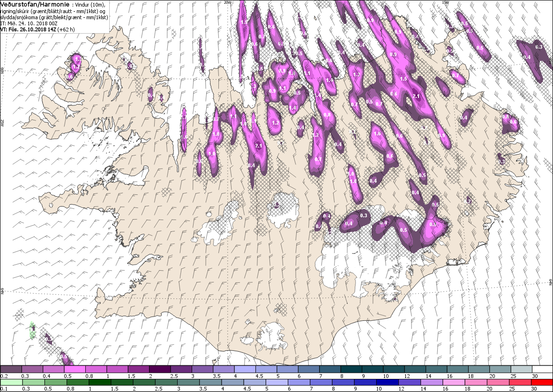Click the dusky mauve 0.2 swatch in upper legend
553x392 pixels.
click(11, 369)
